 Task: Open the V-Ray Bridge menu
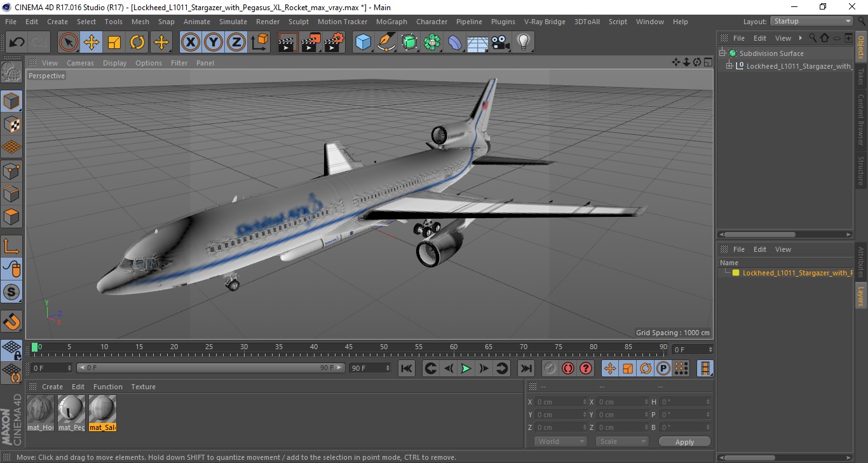545,22
